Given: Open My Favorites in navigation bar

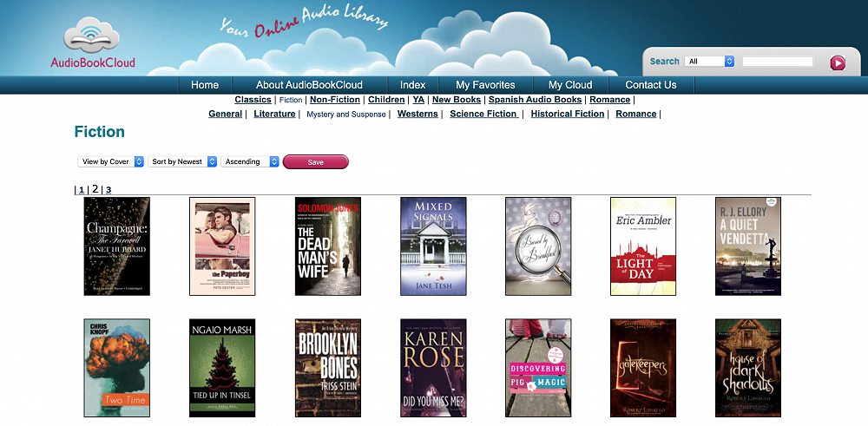Looking at the screenshot, I should tap(485, 85).
